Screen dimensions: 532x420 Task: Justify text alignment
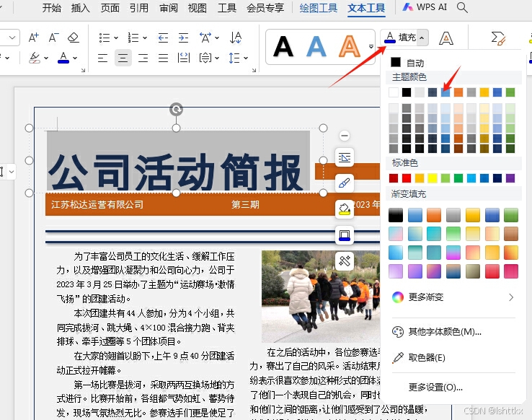click(163, 58)
